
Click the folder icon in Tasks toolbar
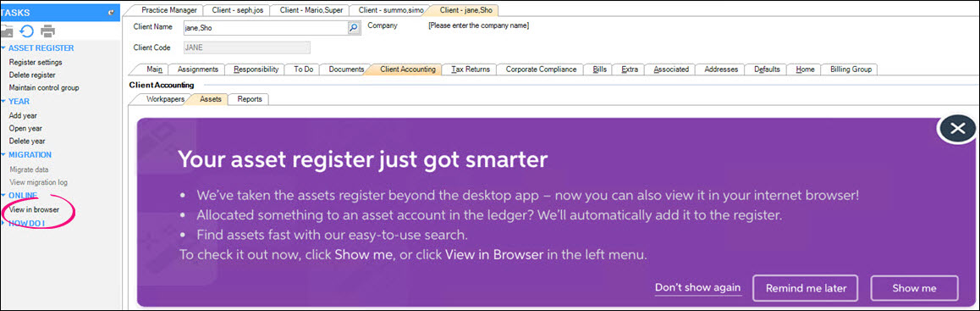6,31
